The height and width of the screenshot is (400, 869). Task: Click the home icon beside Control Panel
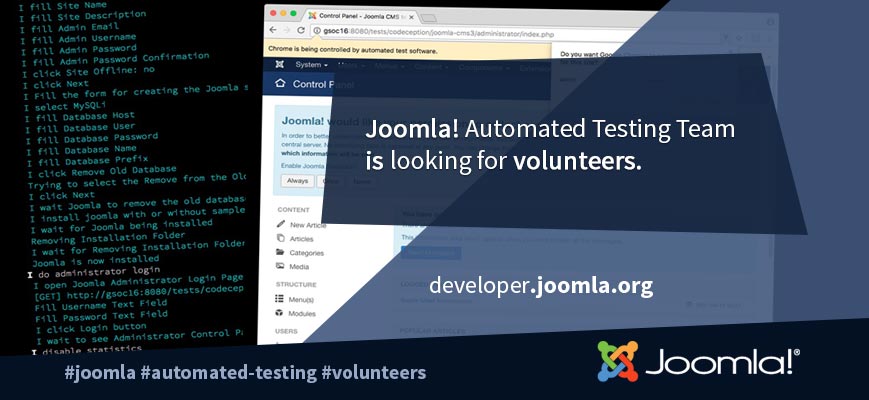point(280,83)
